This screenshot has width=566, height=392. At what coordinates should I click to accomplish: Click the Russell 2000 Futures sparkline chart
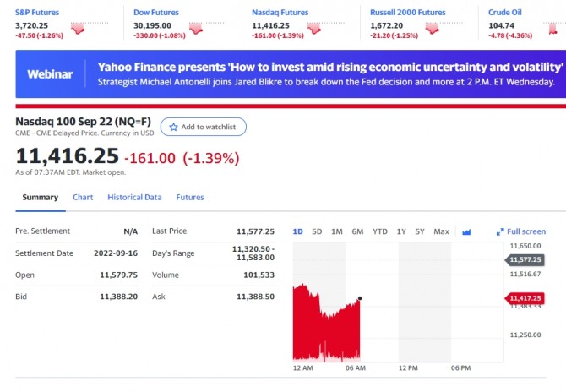433,28
